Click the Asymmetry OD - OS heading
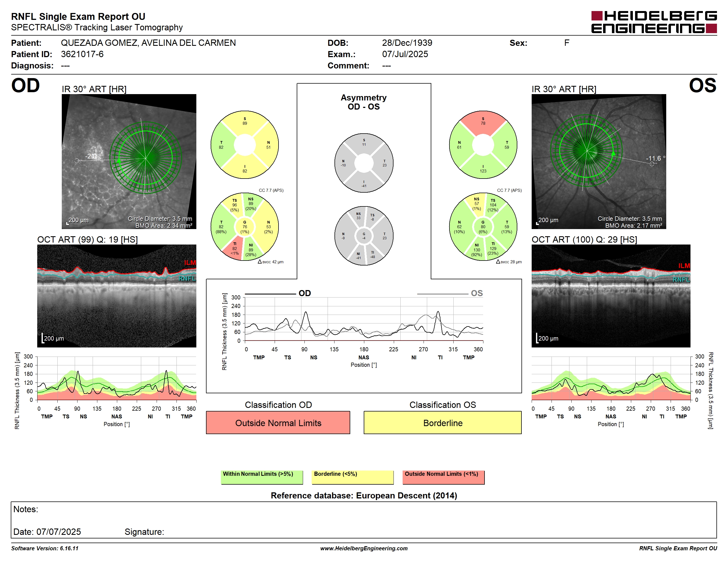Screen dimensions: 728x563 [364, 102]
